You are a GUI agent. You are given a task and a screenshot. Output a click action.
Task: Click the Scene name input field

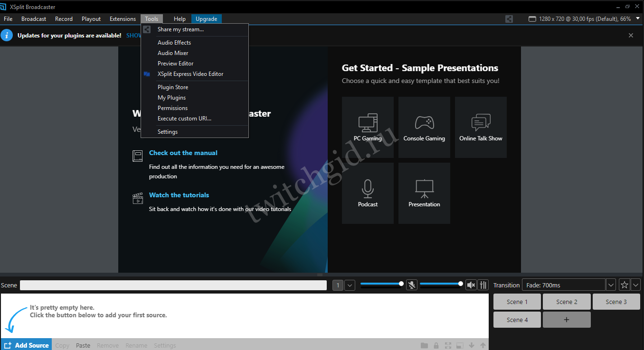click(173, 285)
